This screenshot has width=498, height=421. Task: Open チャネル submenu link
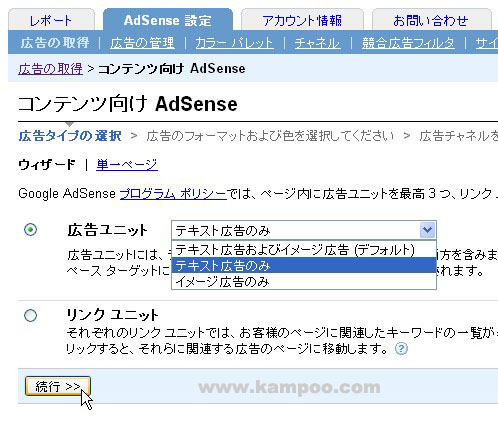[x=317, y=43]
